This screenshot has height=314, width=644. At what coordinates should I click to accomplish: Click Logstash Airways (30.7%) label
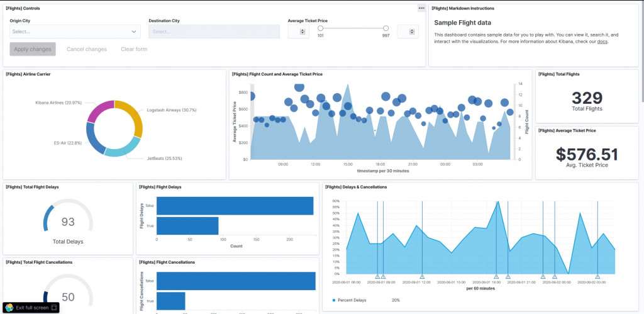click(172, 110)
